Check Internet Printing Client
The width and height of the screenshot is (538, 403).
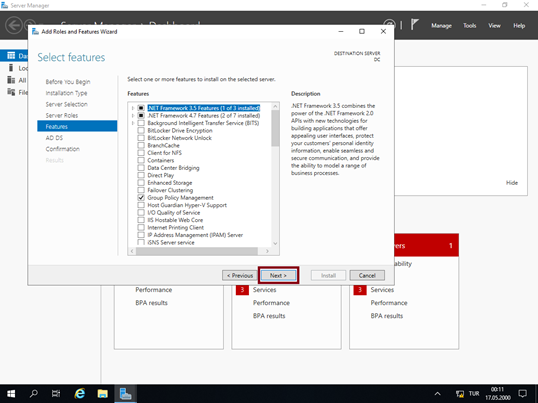click(x=141, y=227)
